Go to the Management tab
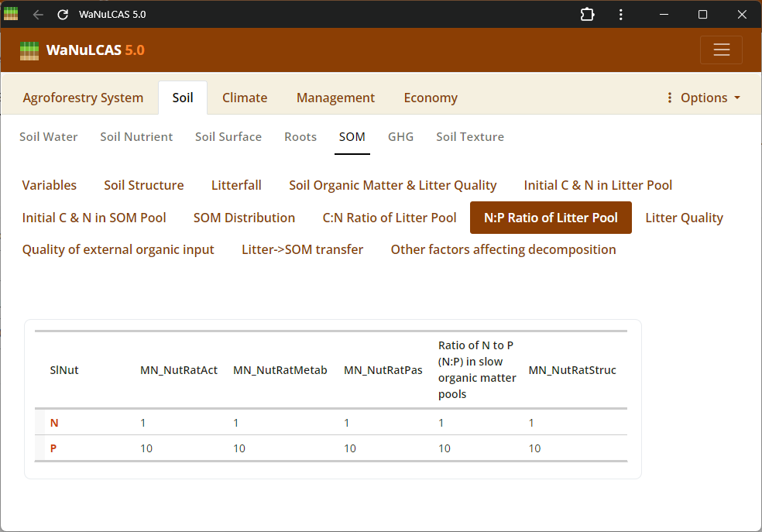The height and width of the screenshot is (532, 762). pos(335,98)
